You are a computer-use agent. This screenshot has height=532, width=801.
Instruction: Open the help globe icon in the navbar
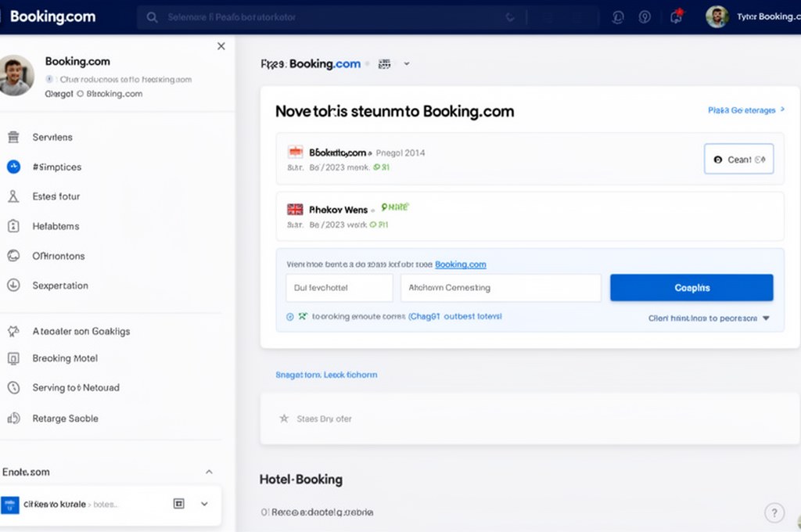pos(645,16)
